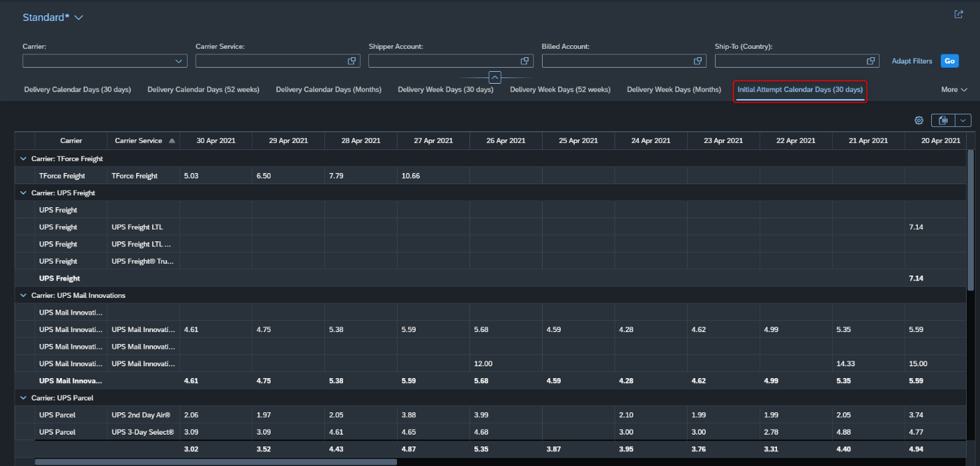Open value help for Carrier Service
The image size is (980, 466).
(x=352, y=61)
